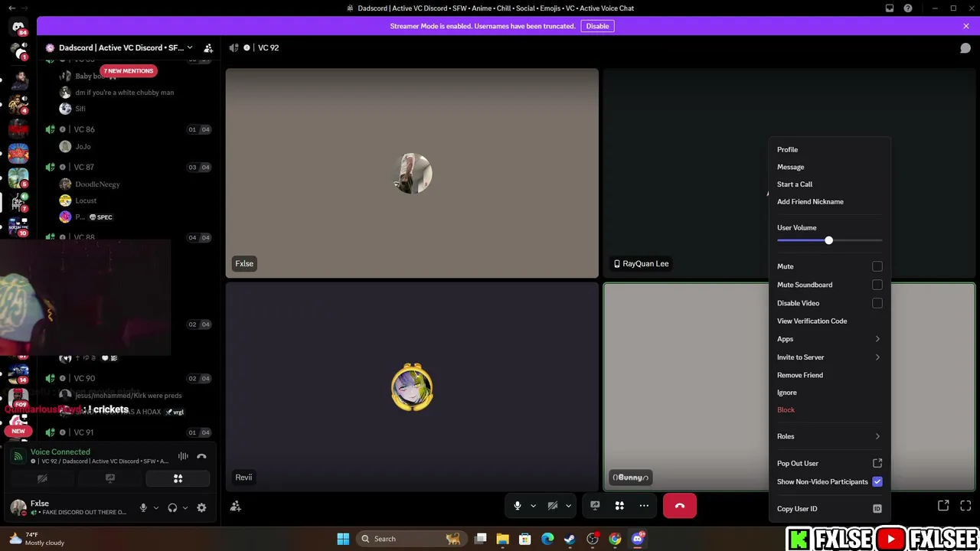Viewport: 980px width, 551px height.
Task: Open headphone output options arrow in user panel
Action: [185, 507]
